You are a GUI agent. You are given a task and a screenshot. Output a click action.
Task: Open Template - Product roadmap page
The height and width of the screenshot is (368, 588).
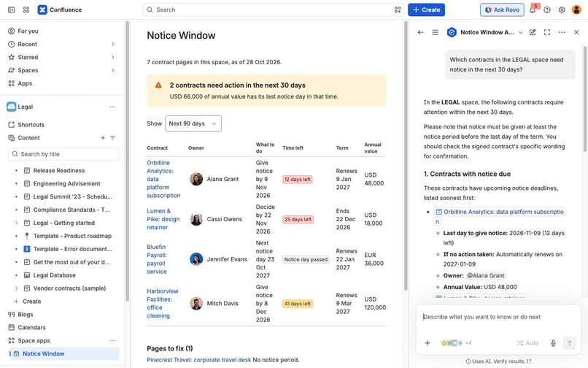pyautogui.click(x=72, y=236)
